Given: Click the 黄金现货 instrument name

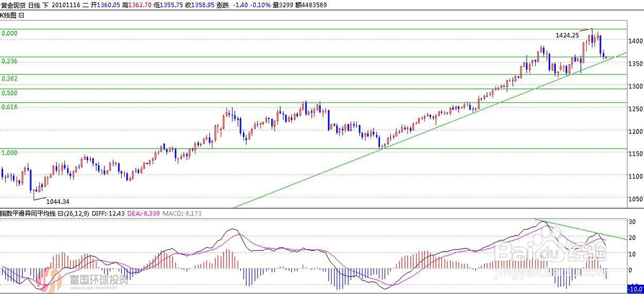Looking at the screenshot, I should pos(13,5).
